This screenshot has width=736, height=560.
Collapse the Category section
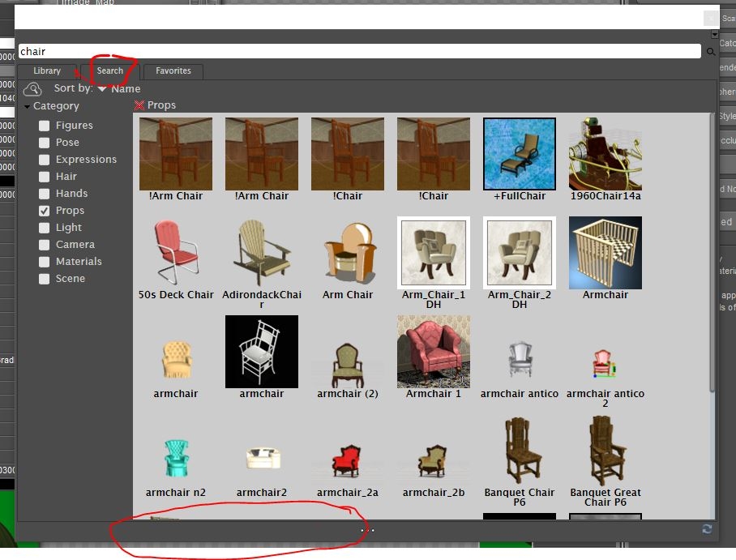coord(28,106)
